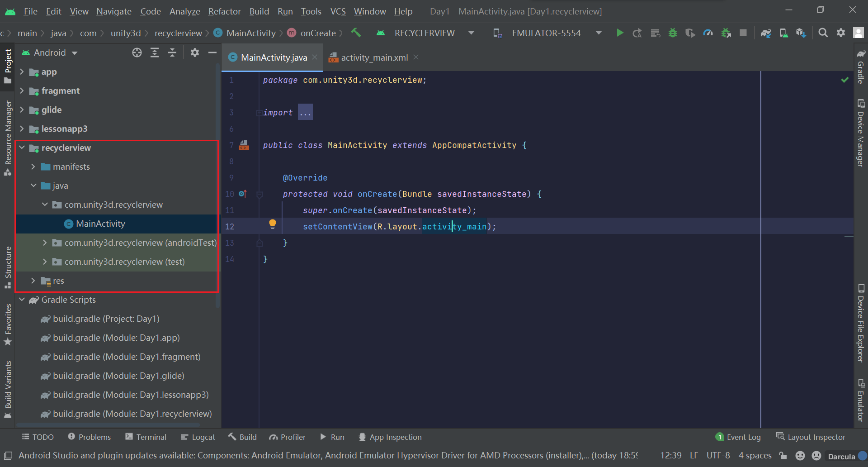The image size is (868, 467).
Task: Toggle the Project tool window sidebar button
Action: coord(8,66)
